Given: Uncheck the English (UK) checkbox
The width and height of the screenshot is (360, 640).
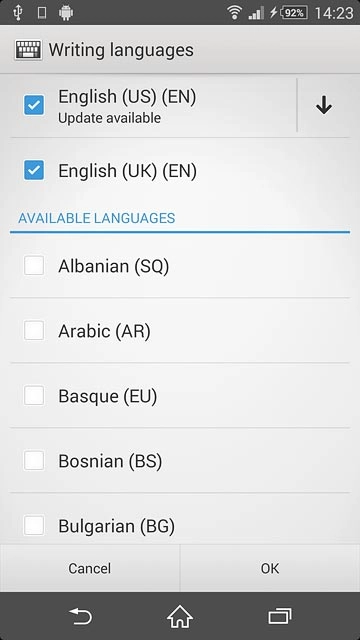Looking at the screenshot, I should pos(34,170).
